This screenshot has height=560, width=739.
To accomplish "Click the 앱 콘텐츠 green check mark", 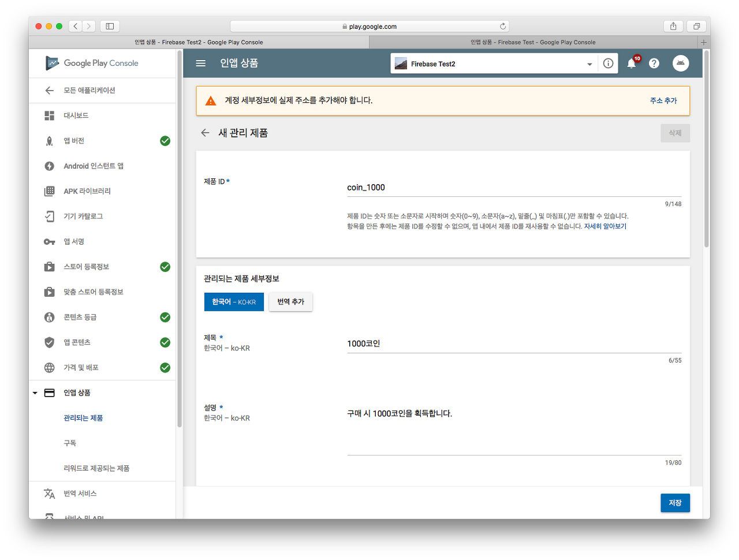I will pos(165,342).
